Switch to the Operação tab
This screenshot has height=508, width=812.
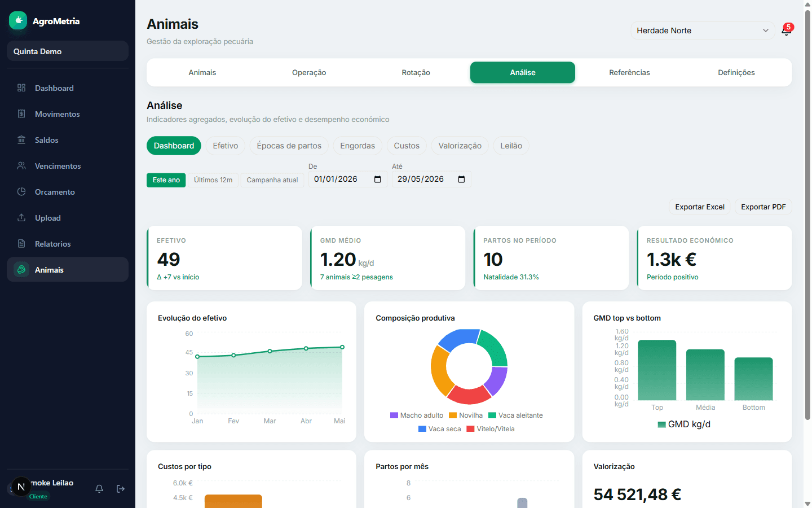(309, 72)
